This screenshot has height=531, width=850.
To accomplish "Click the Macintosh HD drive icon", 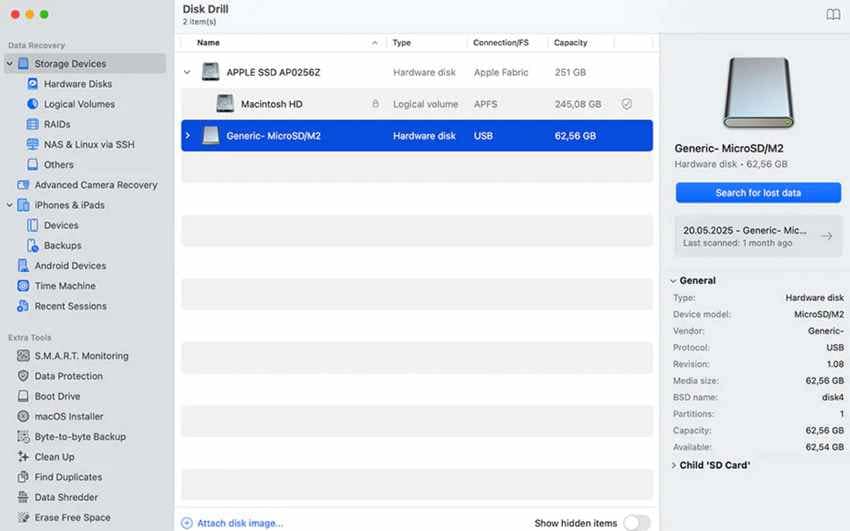I will [225, 103].
